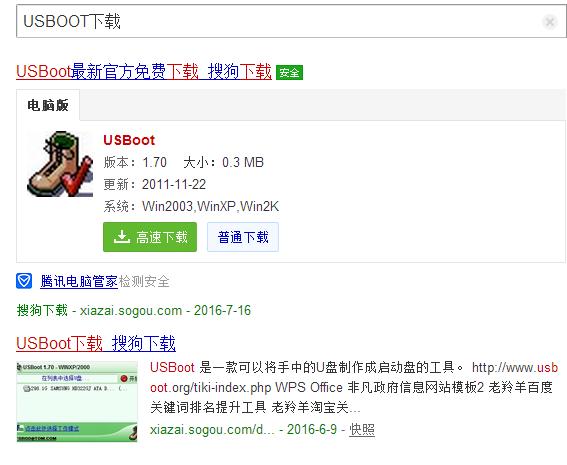Click the 检测安全 text
567x465 pixels.
point(144,281)
